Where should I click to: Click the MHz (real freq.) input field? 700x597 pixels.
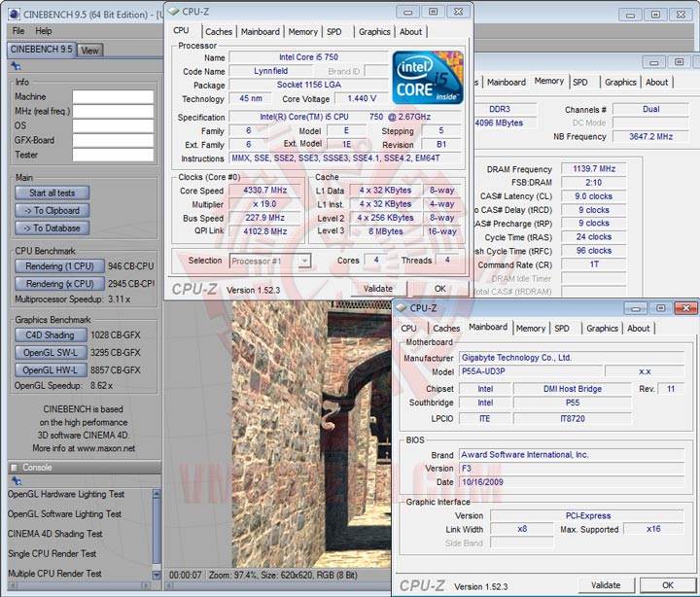coord(113,111)
